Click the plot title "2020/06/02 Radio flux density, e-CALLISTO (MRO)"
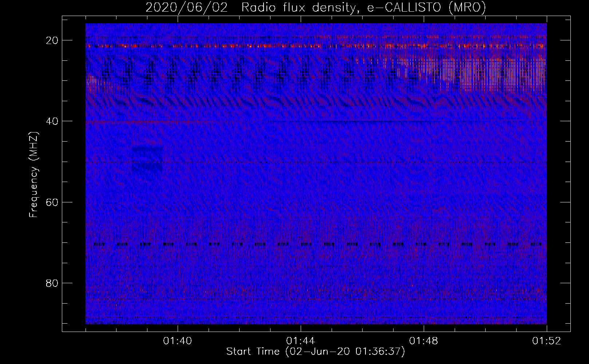 coord(316,8)
